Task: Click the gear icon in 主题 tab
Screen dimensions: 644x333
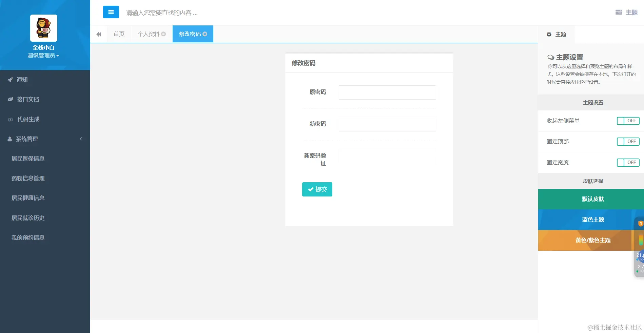Action: [549, 34]
